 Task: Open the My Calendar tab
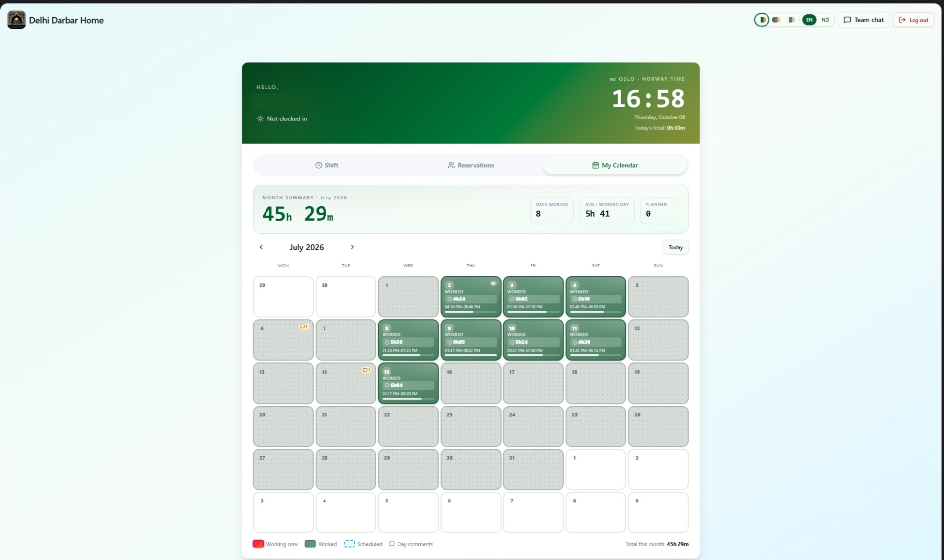coord(615,165)
